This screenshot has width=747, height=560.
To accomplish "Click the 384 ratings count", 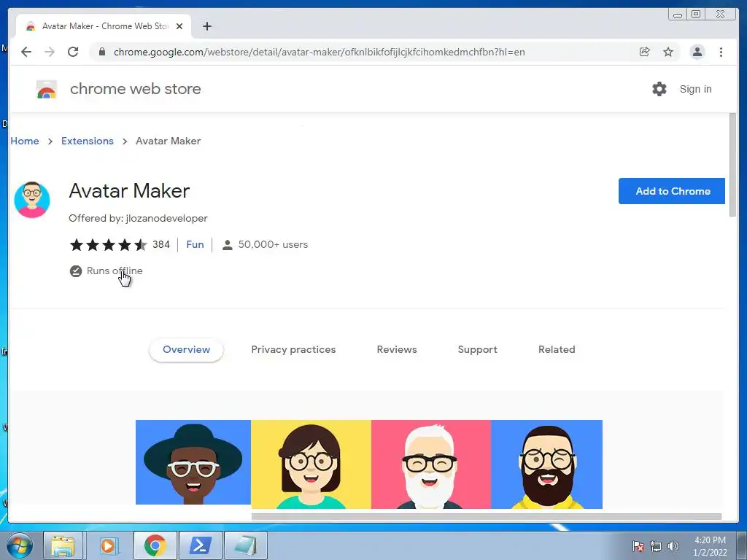I will 161,244.
